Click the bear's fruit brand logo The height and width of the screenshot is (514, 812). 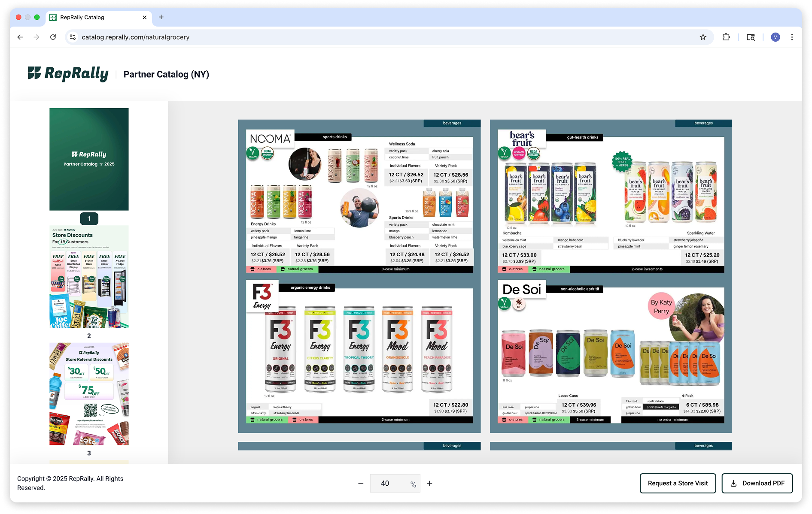[x=522, y=139]
